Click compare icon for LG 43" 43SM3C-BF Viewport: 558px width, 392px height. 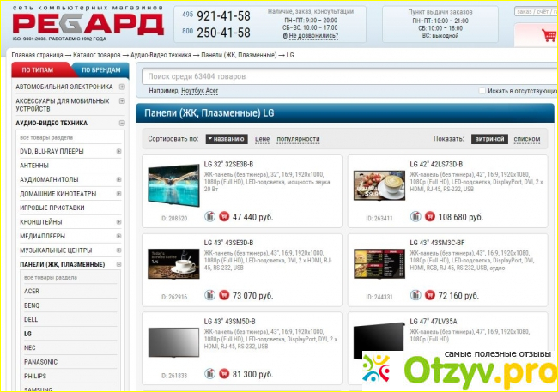tap(416, 295)
